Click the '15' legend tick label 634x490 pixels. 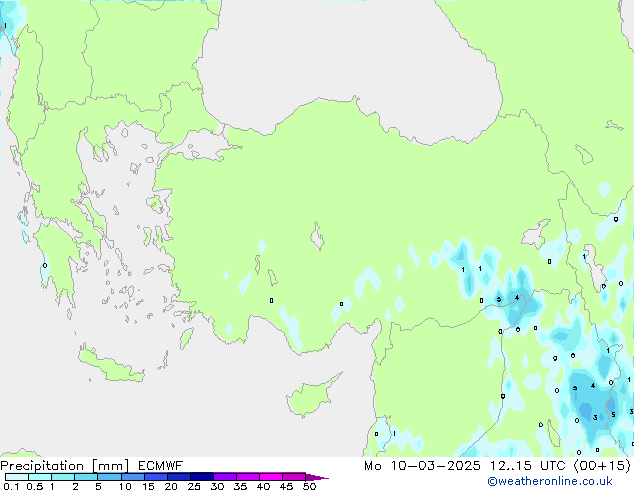click(148, 486)
